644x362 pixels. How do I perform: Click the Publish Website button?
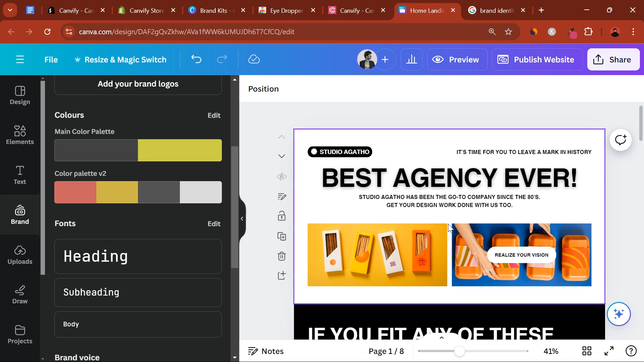tap(537, 60)
